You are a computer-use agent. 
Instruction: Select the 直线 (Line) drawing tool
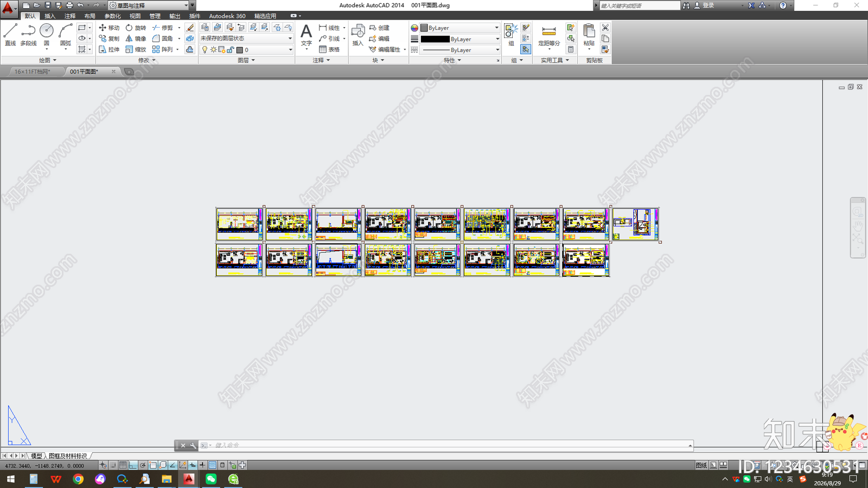coord(10,35)
